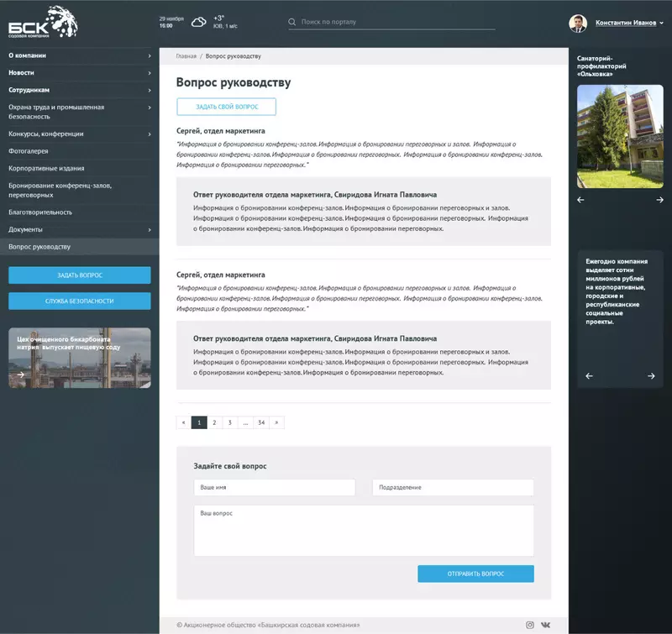Open VK via the footer icon

click(x=548, y=625)
